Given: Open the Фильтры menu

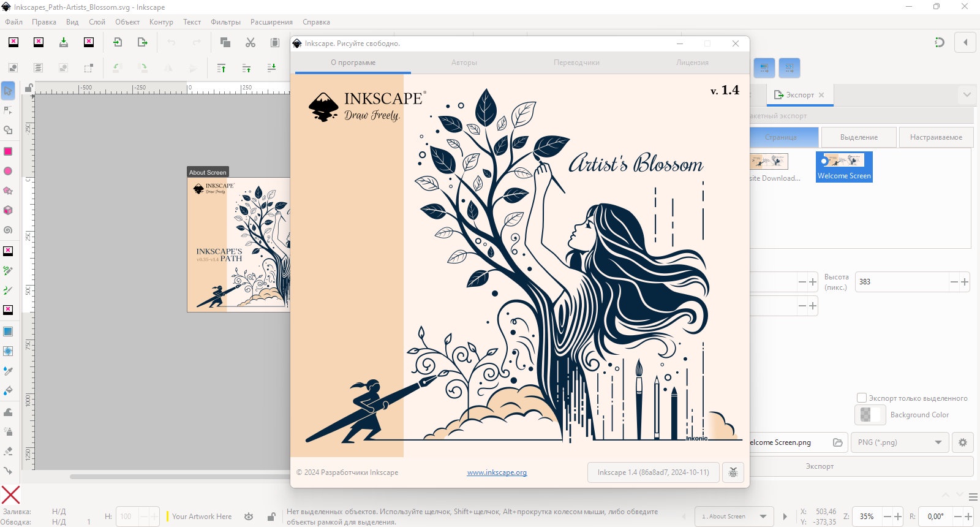Looking at the screenshot, I should [x=225, y=22].
